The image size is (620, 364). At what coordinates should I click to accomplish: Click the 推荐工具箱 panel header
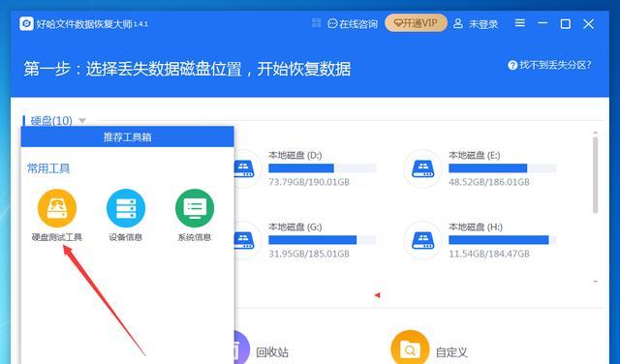[x=127, y=136]
